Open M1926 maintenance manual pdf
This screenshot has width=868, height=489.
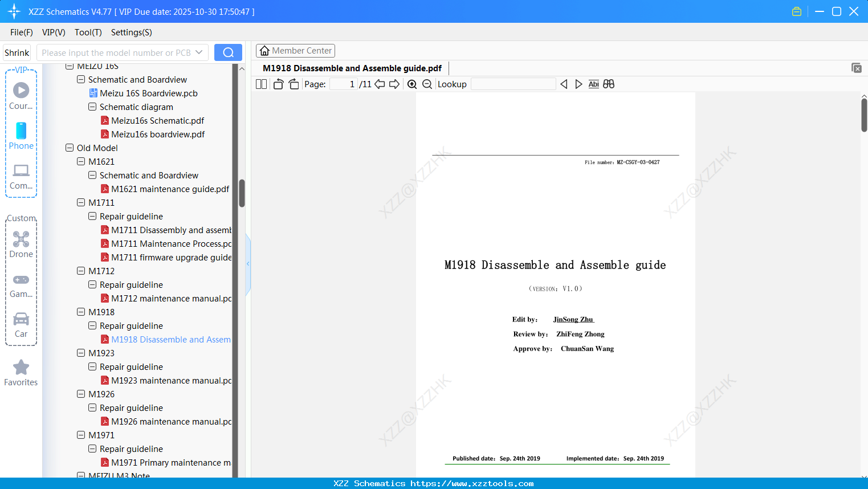pos(166,422)
